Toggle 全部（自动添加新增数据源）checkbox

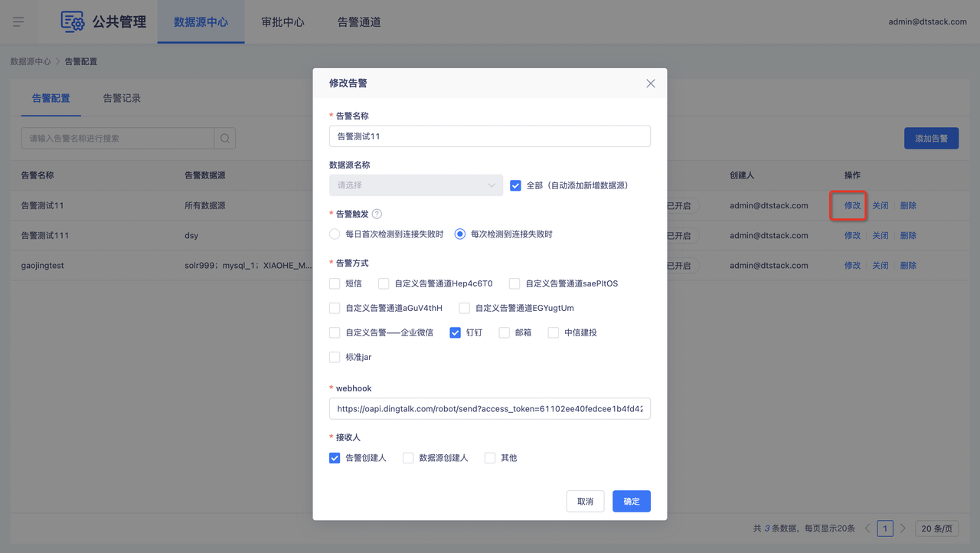(515, 185)
